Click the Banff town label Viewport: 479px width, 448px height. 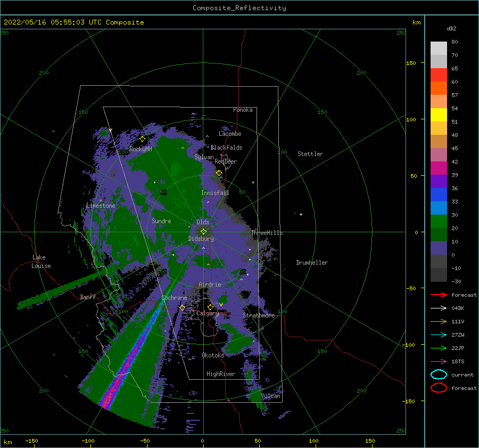coord(88,297)
